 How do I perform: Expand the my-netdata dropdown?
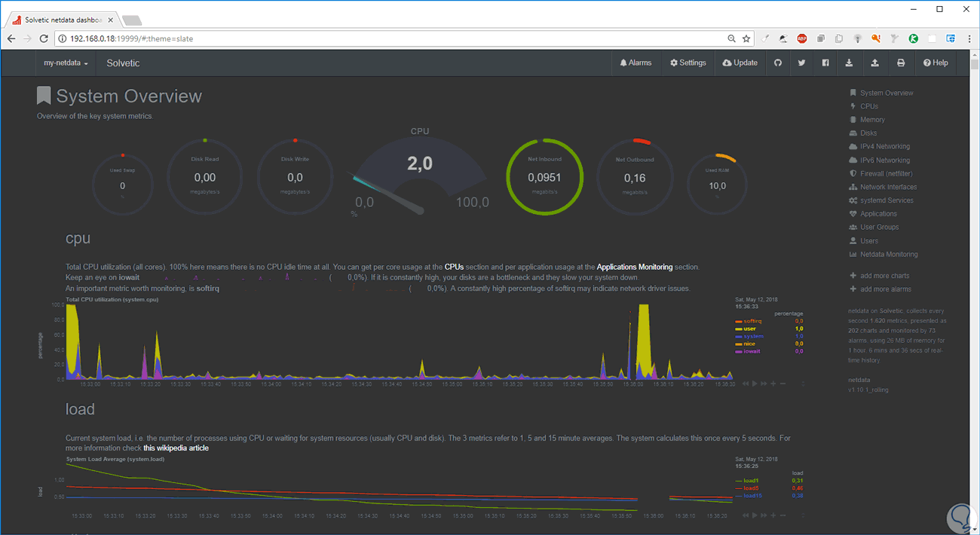pos(66,63)
